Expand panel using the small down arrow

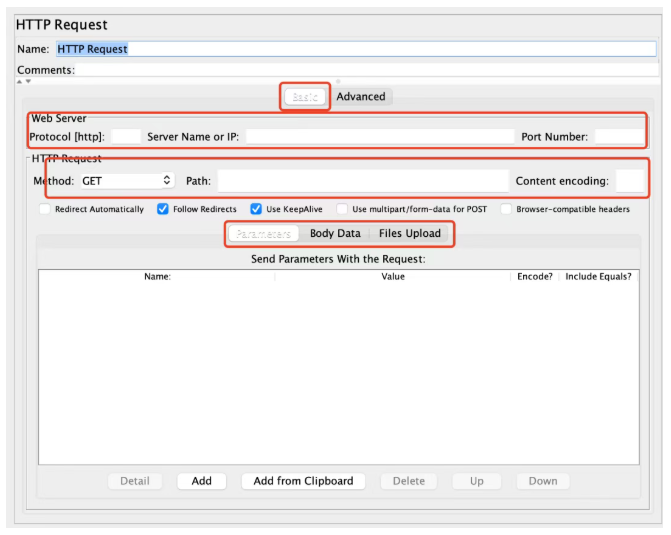[28, 81]
